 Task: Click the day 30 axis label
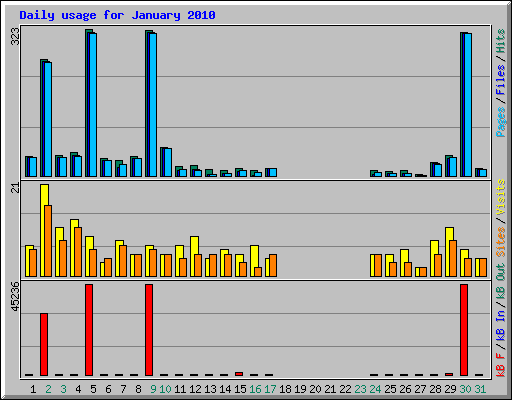[465, 389]
